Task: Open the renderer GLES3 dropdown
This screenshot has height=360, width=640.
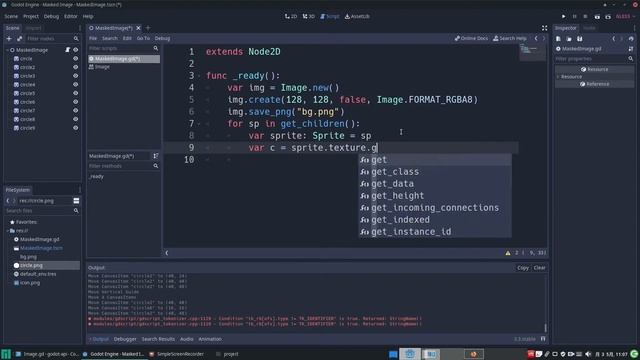Action: coord(625,17)
